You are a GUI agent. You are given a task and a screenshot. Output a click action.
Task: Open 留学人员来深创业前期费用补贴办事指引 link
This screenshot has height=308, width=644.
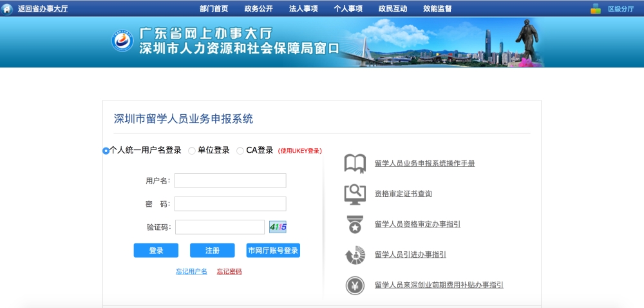coord(439,285)
